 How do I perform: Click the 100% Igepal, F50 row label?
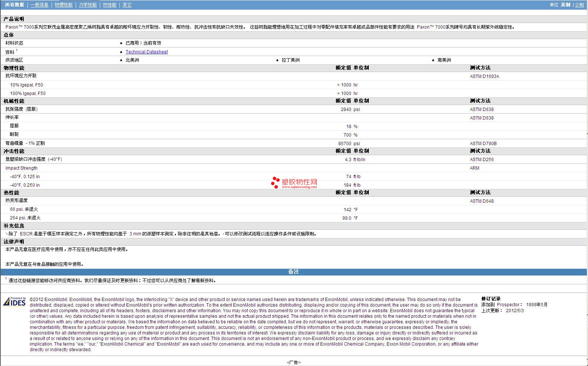[28, 94]
